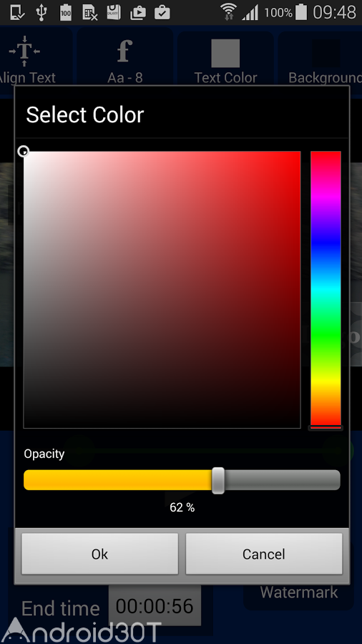
Task: Tap the End time 00:00:56 field
Action: click(155, 606)
